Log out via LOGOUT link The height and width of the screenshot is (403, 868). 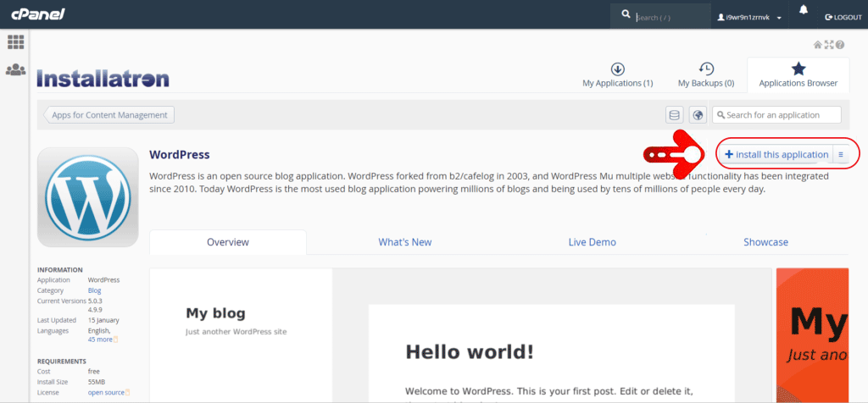pos(843,18)
